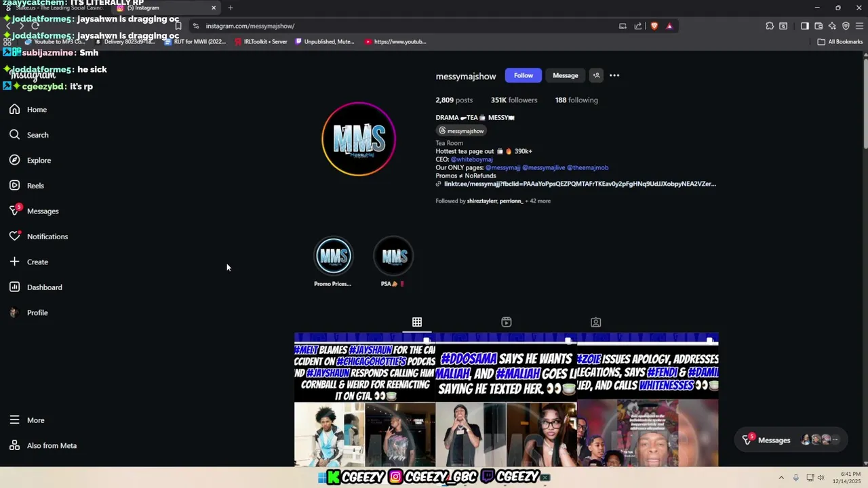868x488 pixels.
Task: Open the extensions puzzle icon
Action: (770, 26)
